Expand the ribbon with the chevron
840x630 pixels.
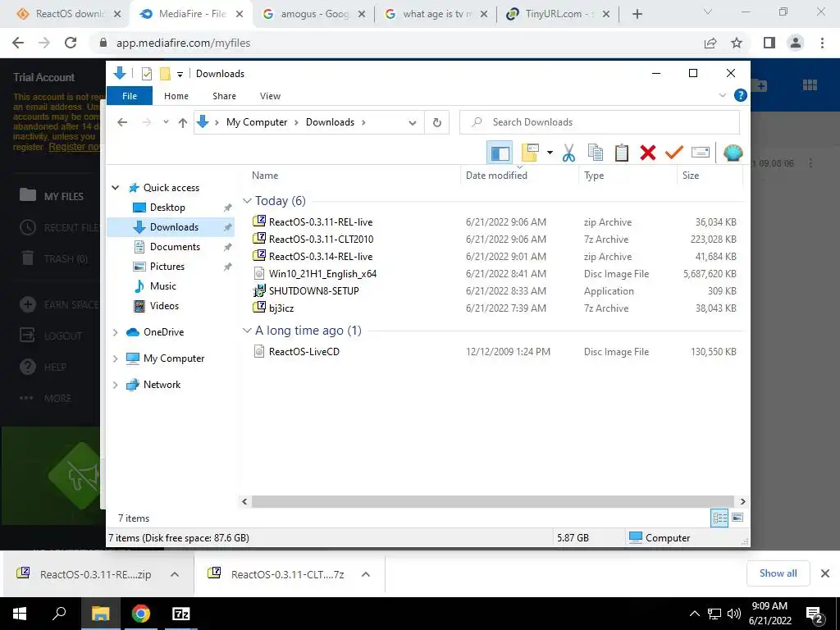click(722, 95)
